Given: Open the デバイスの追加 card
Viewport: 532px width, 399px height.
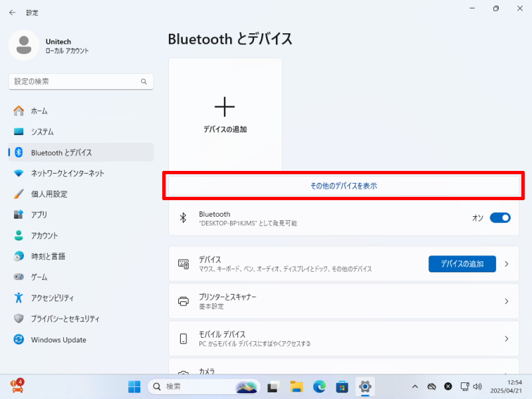Looking at the screenshot, I should pyautogui.click(x=225, y=114).
